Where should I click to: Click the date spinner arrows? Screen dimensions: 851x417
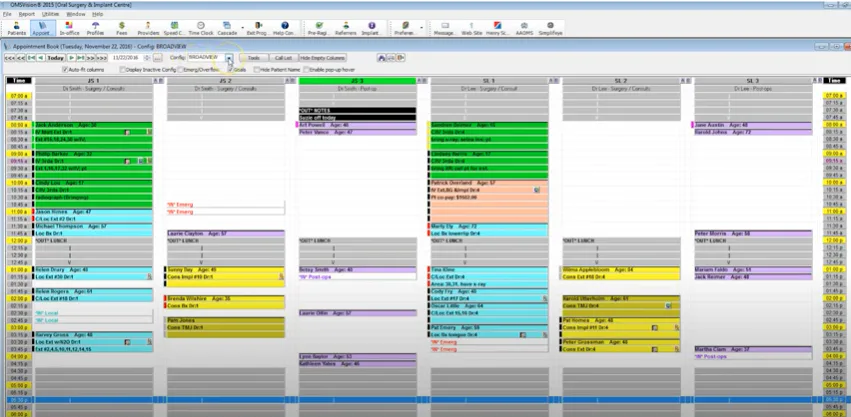tap(147, 58)
